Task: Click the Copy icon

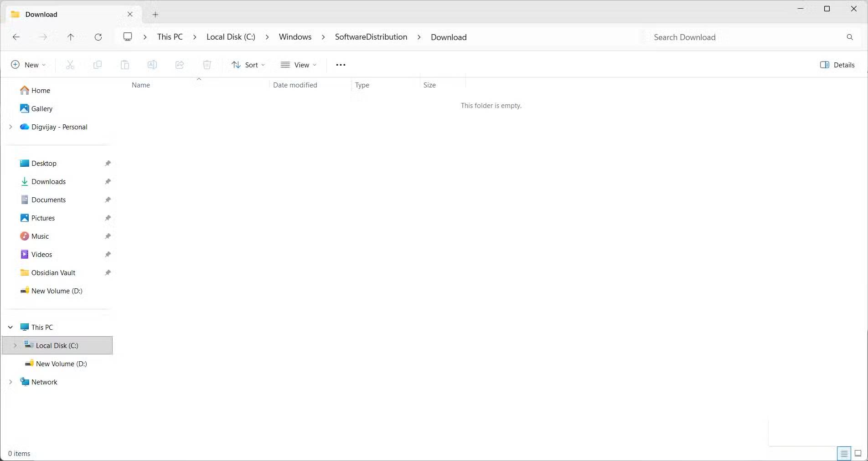Action: tap(97, 65)
